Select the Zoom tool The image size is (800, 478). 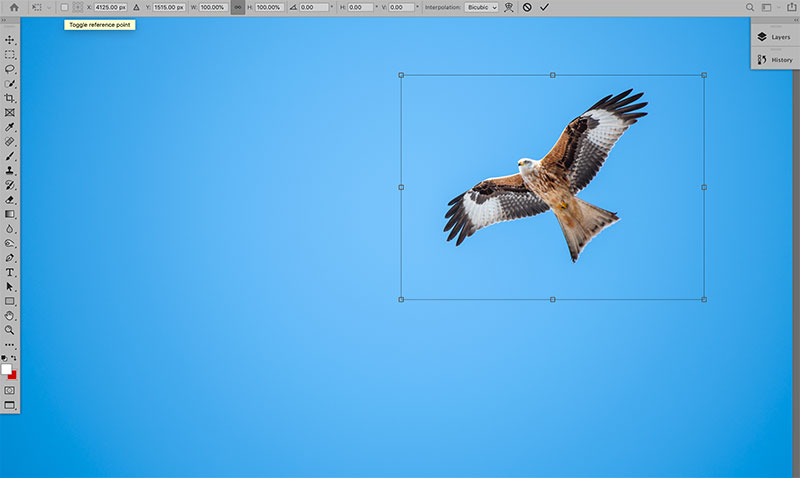point(10,331)
